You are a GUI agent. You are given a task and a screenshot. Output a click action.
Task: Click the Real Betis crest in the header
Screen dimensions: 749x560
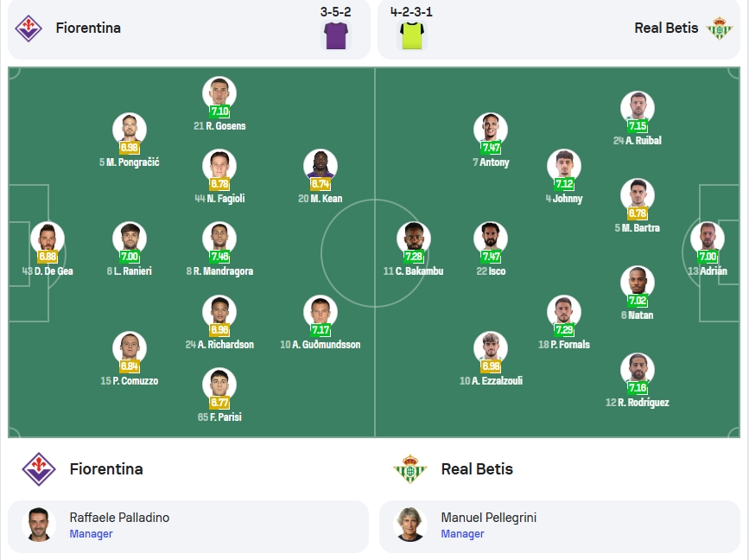click(x=720, y=29)
